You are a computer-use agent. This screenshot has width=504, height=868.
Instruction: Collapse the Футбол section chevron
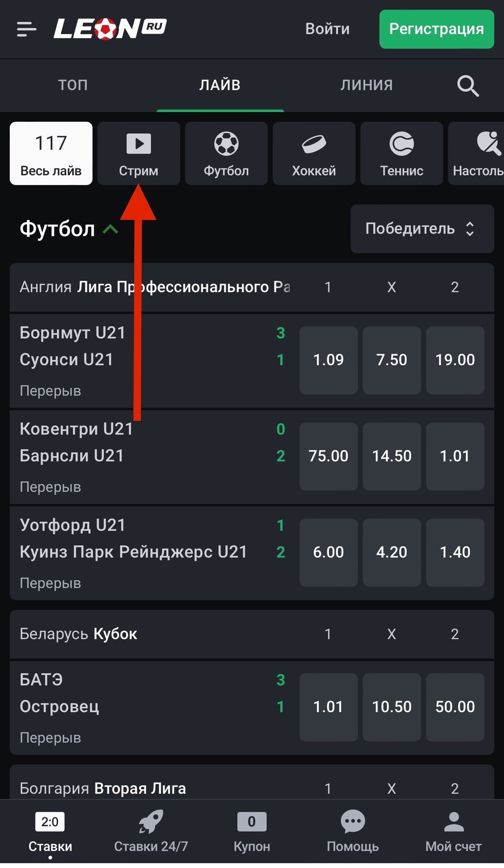click(110, 230)
